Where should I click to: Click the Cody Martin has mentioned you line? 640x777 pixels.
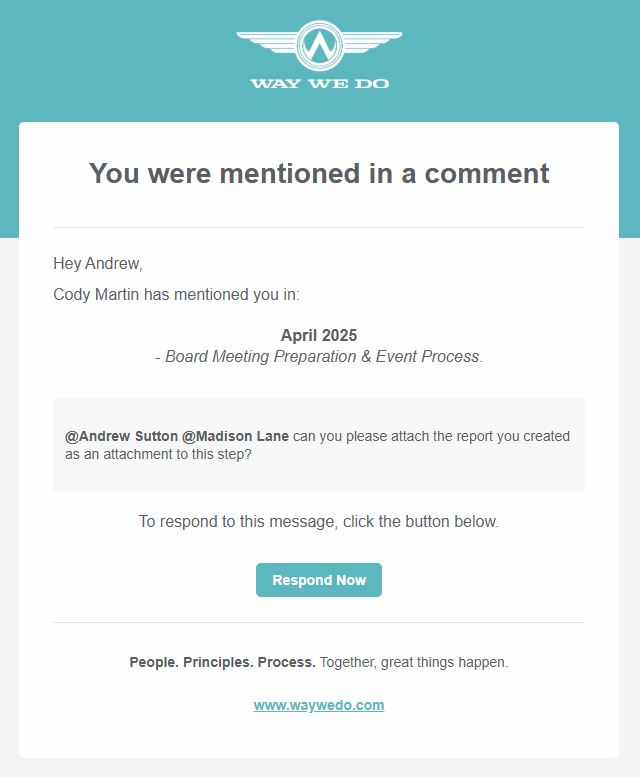[x=176, y=294]
